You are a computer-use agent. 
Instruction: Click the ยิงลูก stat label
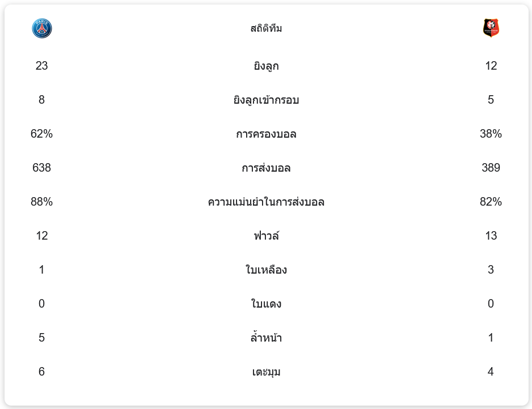click(266, 66)
